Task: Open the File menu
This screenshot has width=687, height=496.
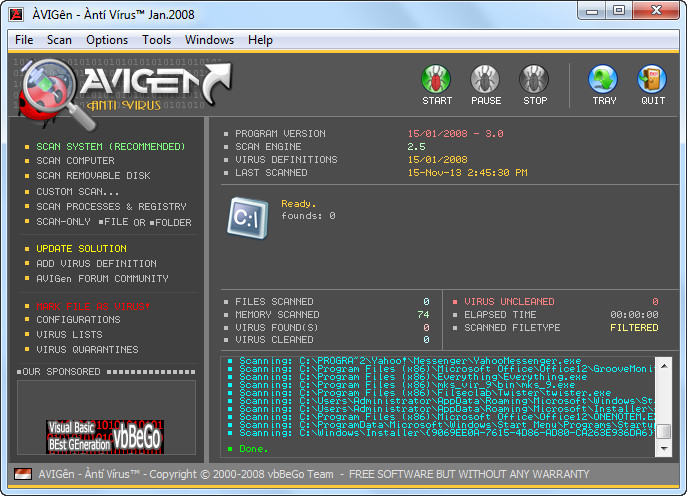Action: 24,40
